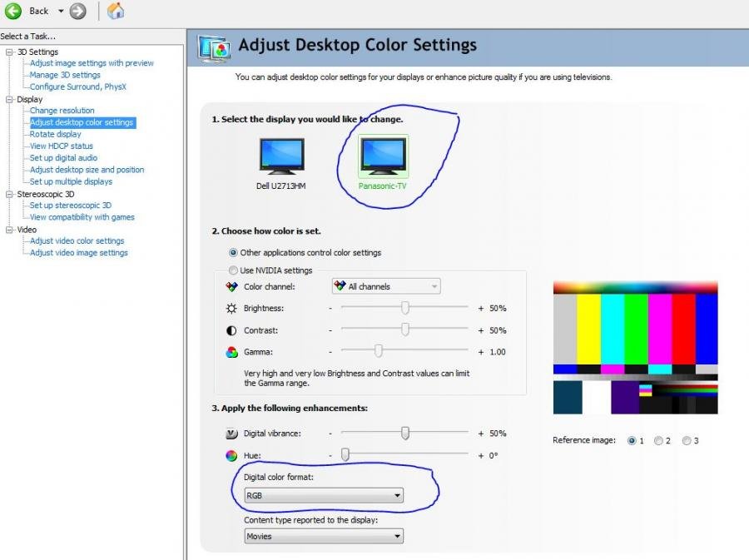Go to Change resolution
749x560 pixels.
(x=62, y=111)
